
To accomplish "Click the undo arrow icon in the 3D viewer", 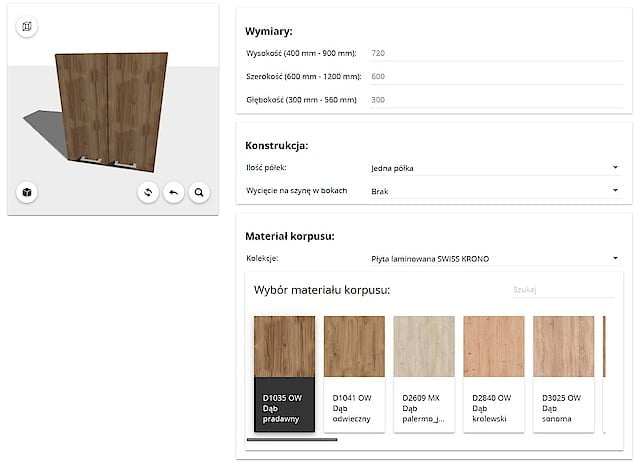I will (174, 192).
